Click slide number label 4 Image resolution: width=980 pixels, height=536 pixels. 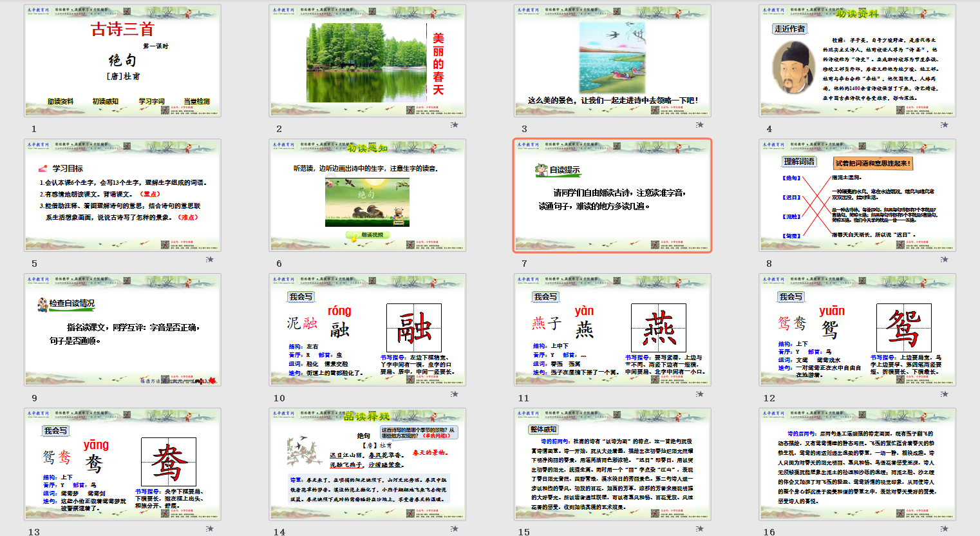click(769, 129)
